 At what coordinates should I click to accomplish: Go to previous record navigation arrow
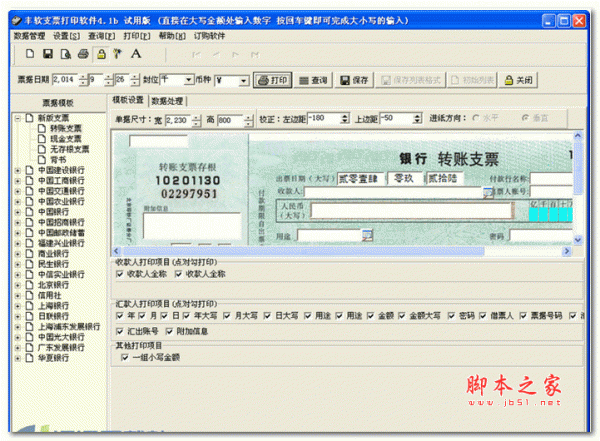pos(216,55)
